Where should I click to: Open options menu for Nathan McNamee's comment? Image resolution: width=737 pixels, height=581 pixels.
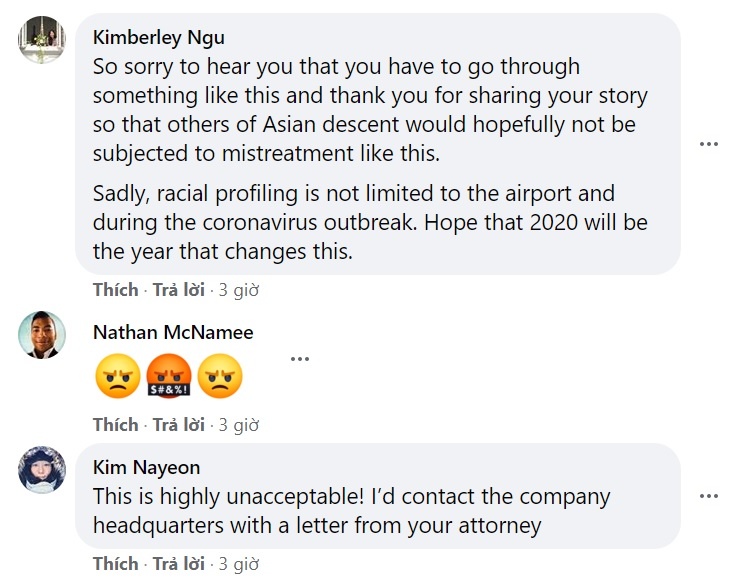pyautogui.click(x=300, y=360)
